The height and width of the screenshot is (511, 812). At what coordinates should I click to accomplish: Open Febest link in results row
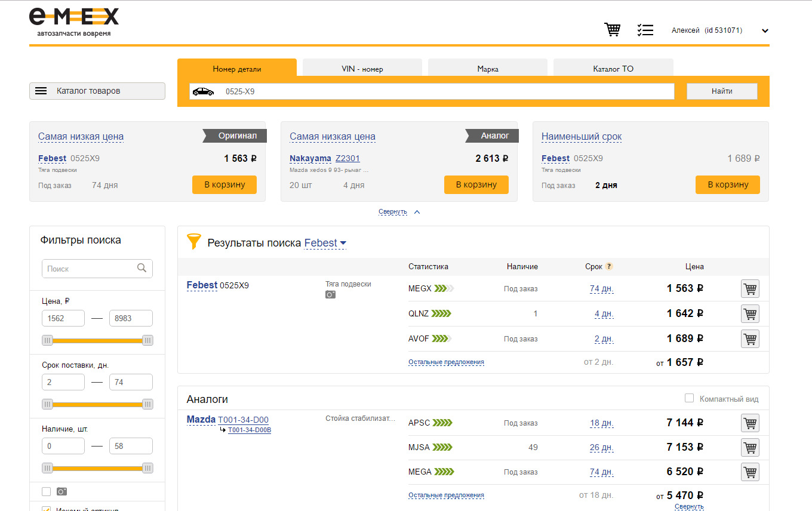point(202,285)
